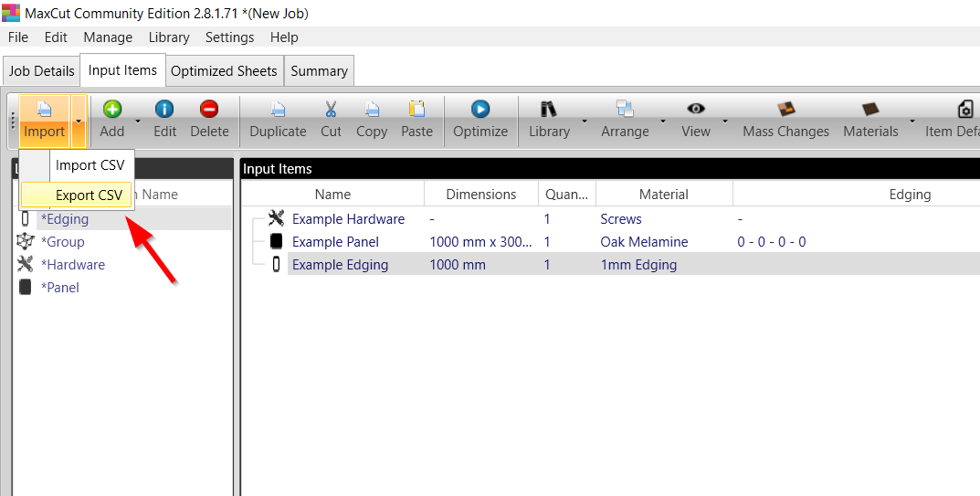Click the toolbar drag grip handle
Screen dimensions: 980x496
click(x=13, y=121)
